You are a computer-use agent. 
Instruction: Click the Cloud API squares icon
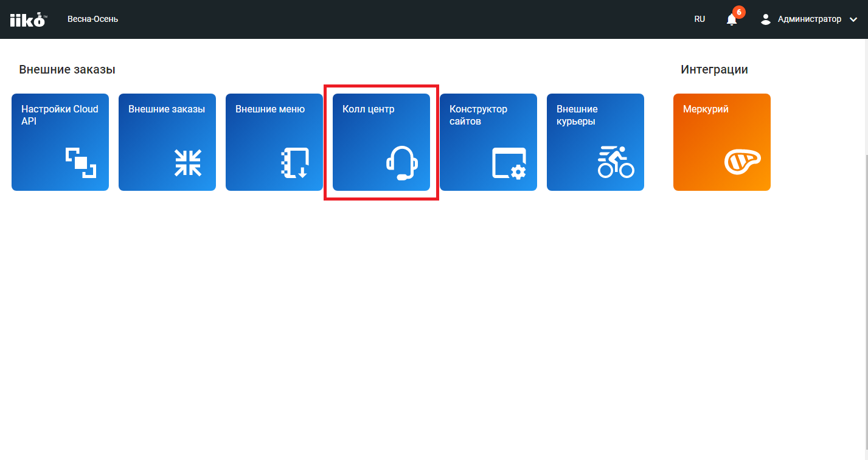click(x=81, y=162)
